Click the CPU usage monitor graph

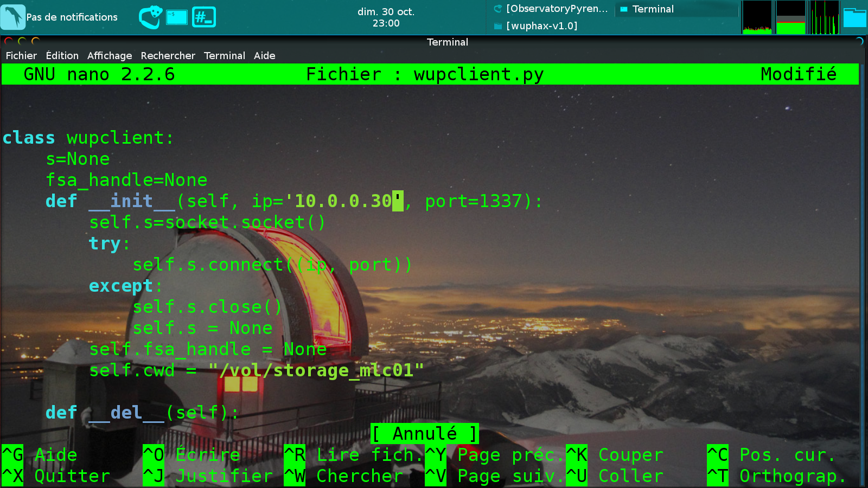(757, 17)
